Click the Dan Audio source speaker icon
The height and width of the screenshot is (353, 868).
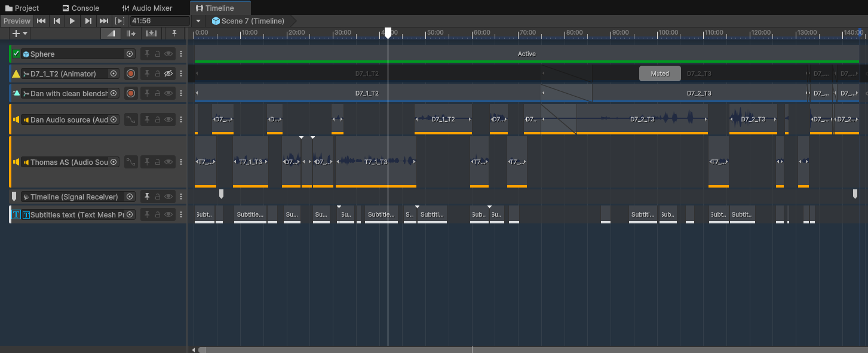(16, 119)
